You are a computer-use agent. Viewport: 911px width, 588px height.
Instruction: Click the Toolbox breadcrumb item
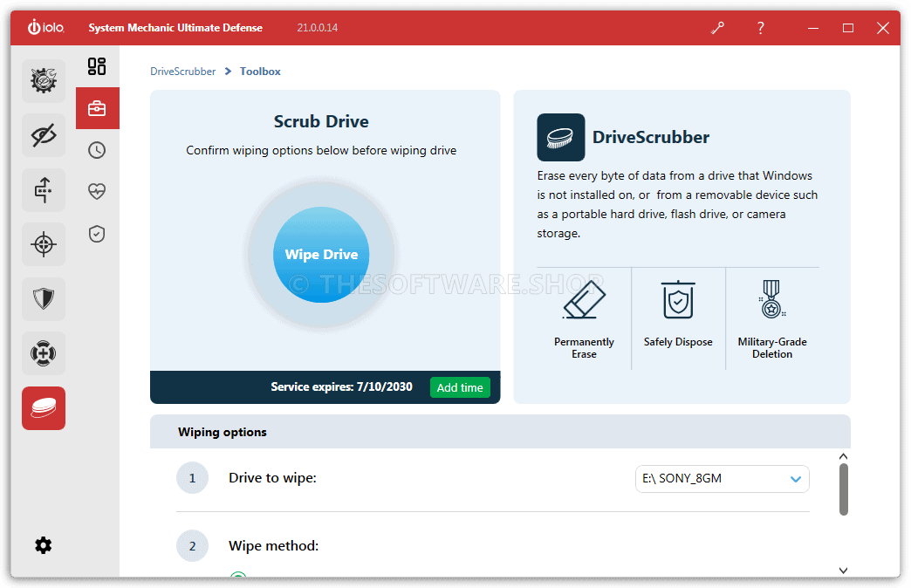point(260,72)
